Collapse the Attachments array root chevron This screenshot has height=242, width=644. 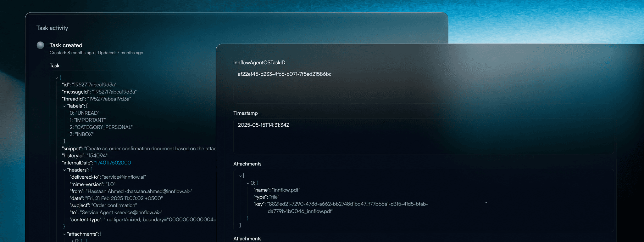click(x=241, y=176)
